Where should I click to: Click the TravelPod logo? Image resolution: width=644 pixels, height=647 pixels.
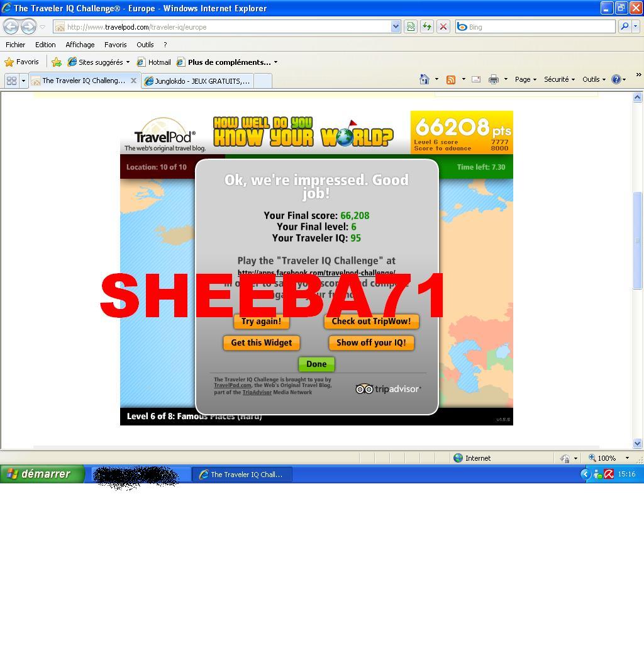click(x=165, y=135)
